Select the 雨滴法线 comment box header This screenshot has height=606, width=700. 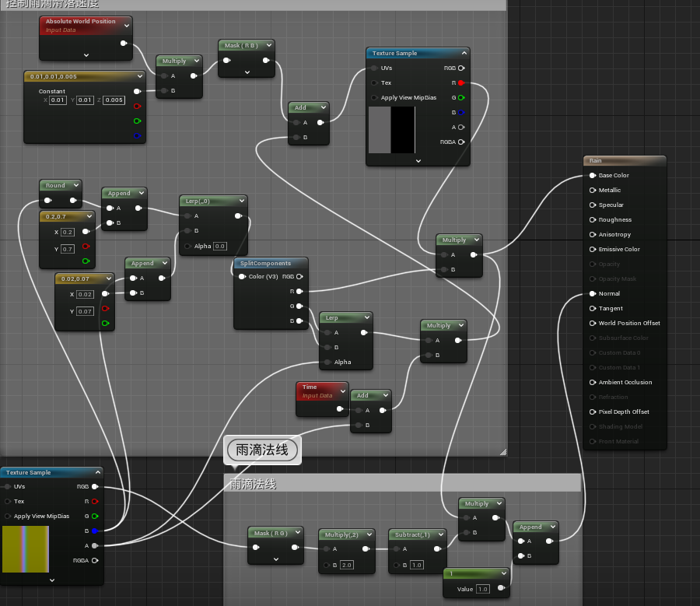[402, 483]
